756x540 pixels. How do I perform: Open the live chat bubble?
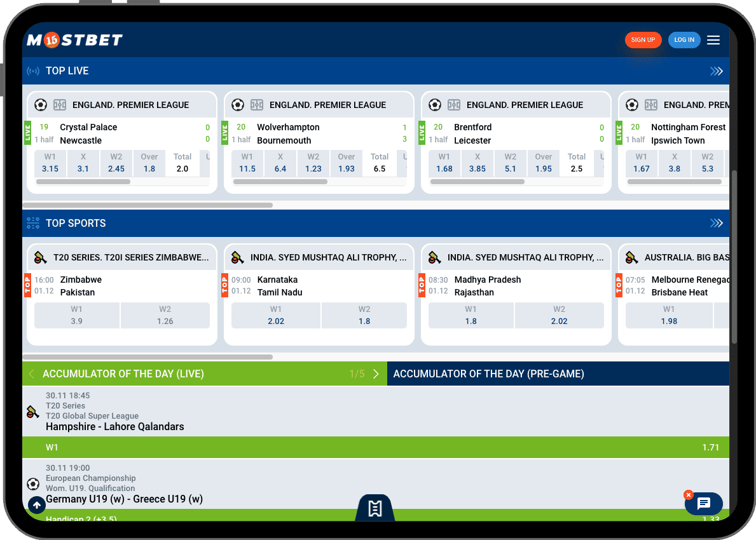coord(704,504)
